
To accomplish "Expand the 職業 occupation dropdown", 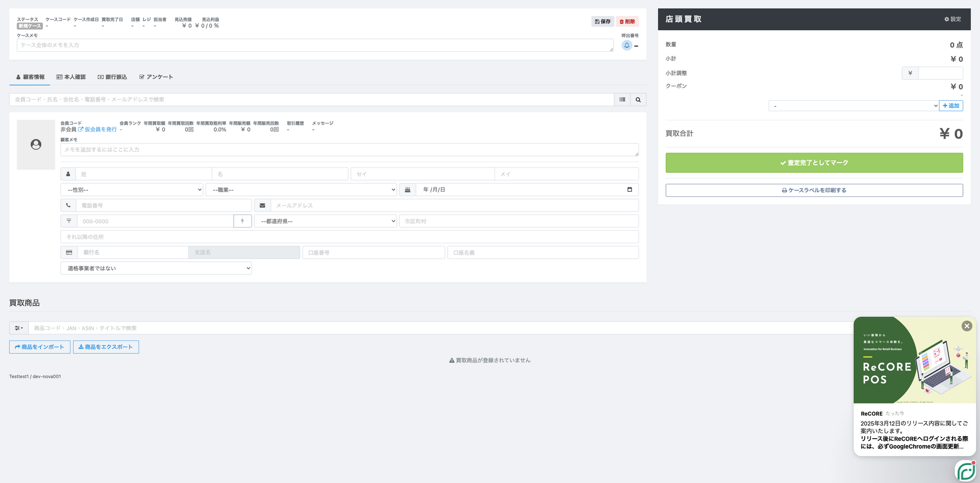I will click(301, 190).
